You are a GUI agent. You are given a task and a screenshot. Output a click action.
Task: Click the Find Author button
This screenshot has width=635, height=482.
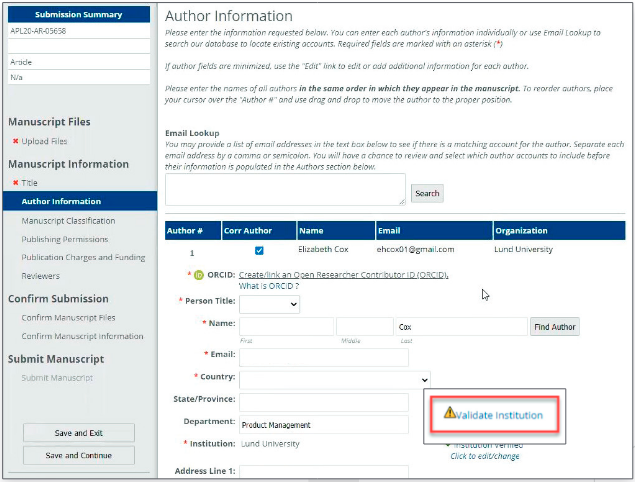(555, 327)
